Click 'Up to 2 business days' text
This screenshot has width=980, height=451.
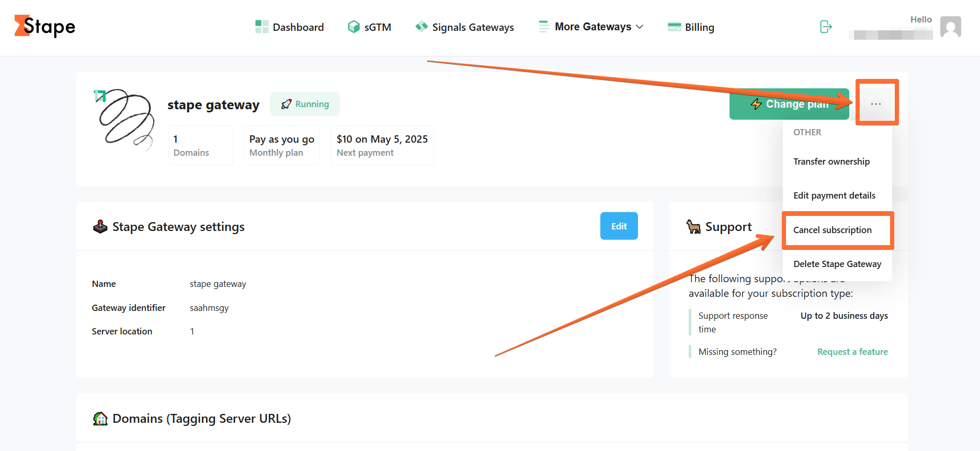(x=844, y=316)
